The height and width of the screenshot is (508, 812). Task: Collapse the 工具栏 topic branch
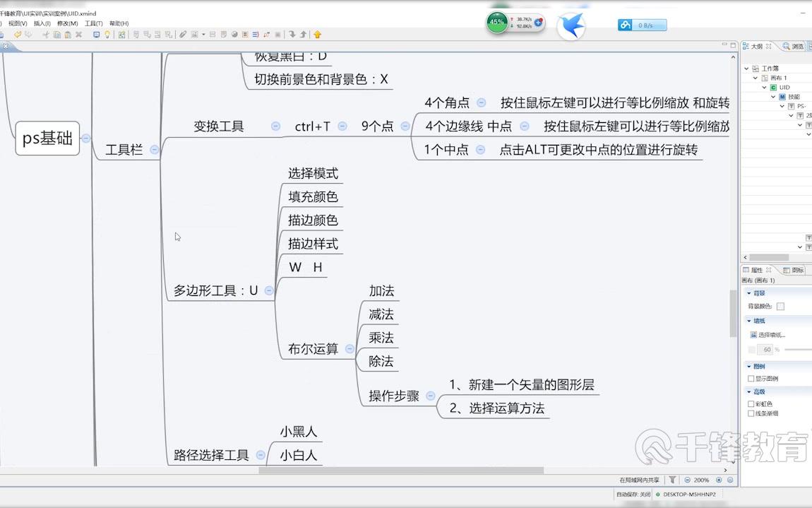pyautogui.click(x=153, y=150)
